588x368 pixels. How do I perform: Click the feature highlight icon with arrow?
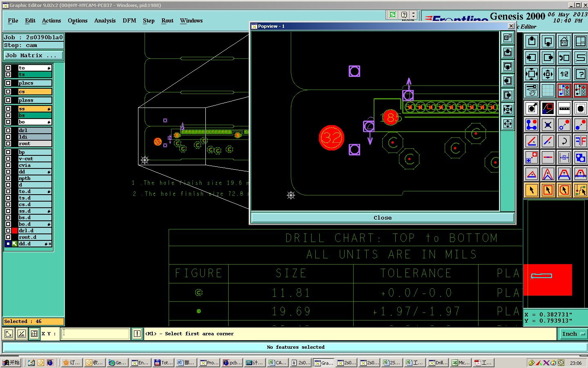tap(532, 108)
